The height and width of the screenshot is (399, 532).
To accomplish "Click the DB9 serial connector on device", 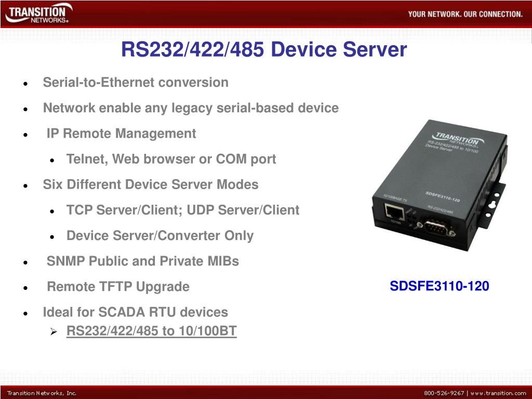I will pyautogui.click(x=436, y=228).
